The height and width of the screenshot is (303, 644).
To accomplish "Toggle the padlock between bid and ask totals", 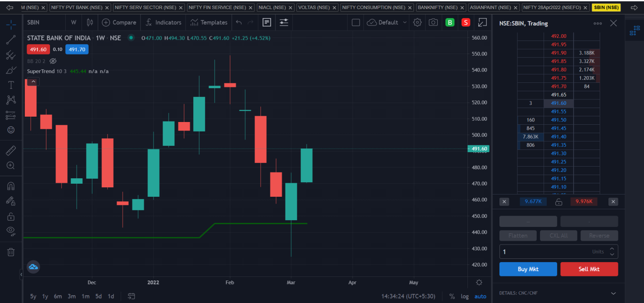I will click(558, 202).
